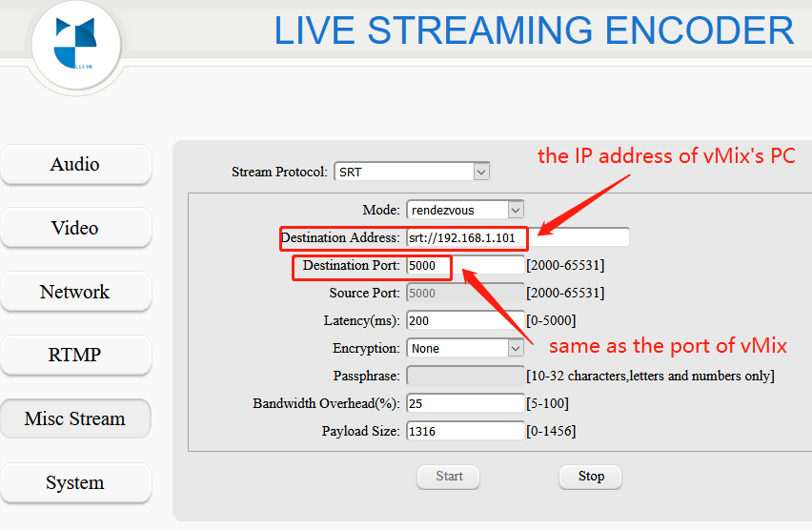Click the passphrase "10-32 characters" hint text

pos(650,376)
